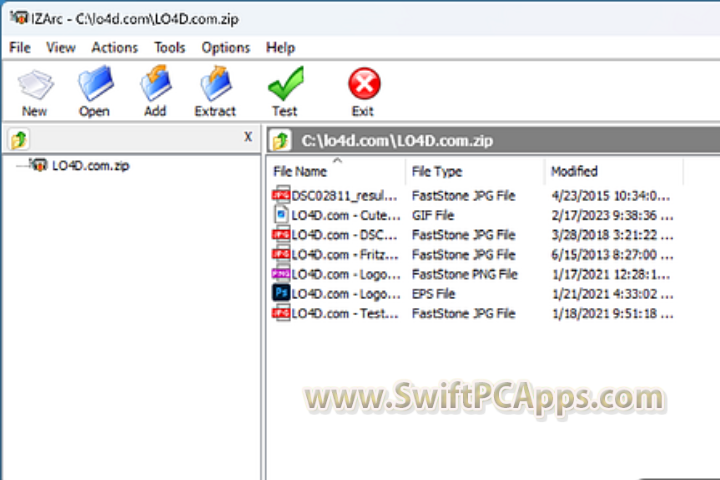Click JPG icon of LO4D.com - DSC...
Screen dimensions: 720x480
pyautogui.click(x=281, y=235)
